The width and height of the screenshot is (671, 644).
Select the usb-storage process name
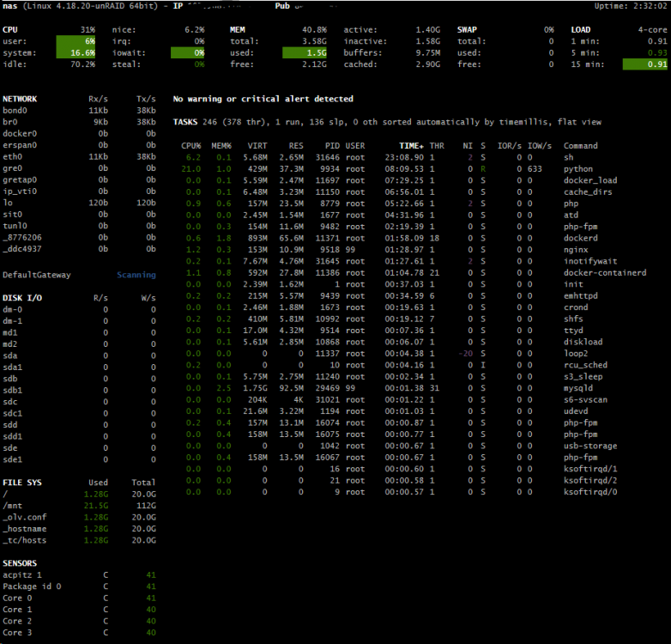[590, 447]
